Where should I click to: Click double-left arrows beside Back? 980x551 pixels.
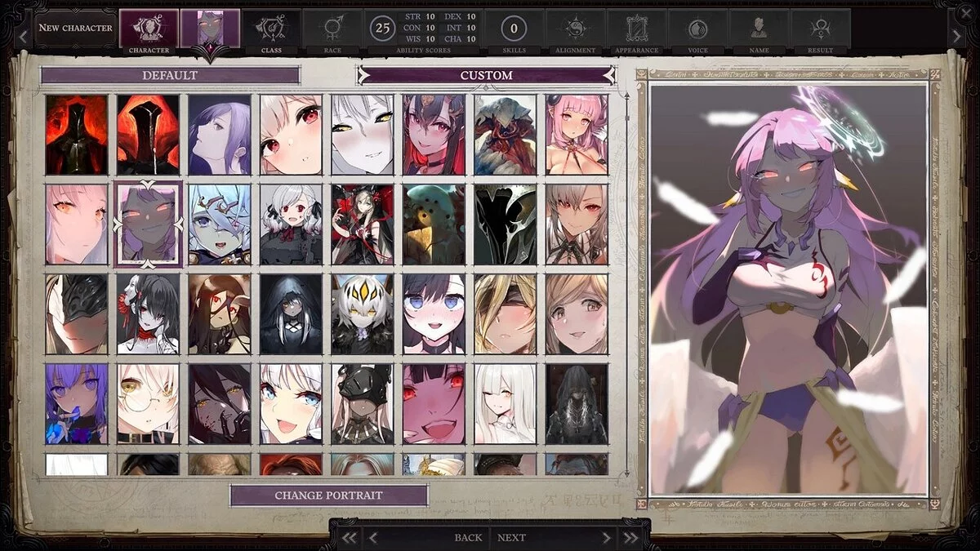click(x=350, y=537)
